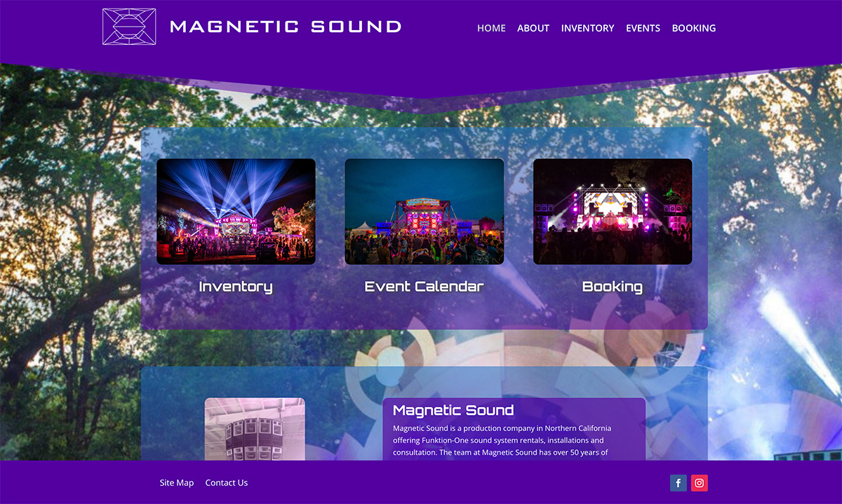Navigate to EVENTS in the top menu
The height and width of the screenshot is (504, 842).
[643, 28]
